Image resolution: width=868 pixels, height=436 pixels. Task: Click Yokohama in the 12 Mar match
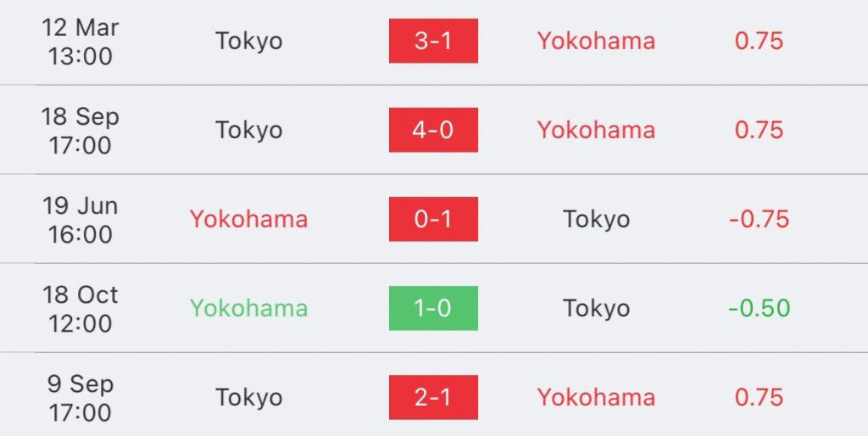coord(596,41)
